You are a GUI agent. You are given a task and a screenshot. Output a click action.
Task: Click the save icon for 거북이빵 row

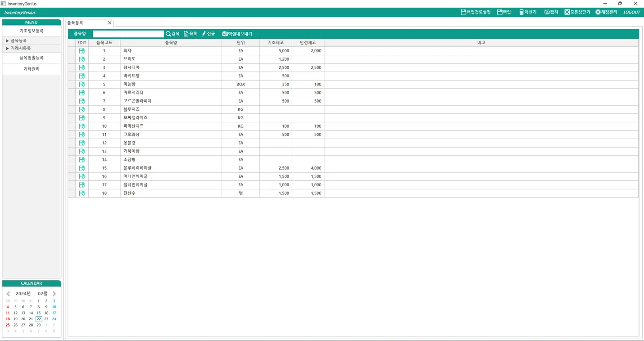[82, 152]
